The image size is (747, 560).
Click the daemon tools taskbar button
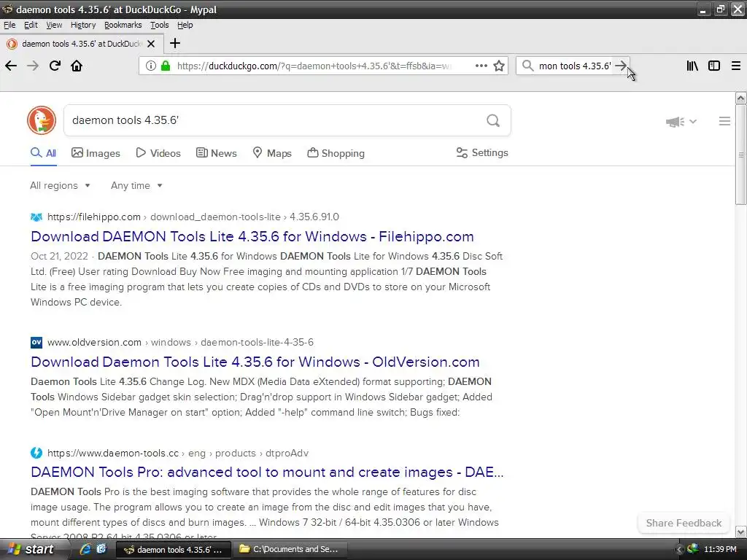click(x=174, y=550)
